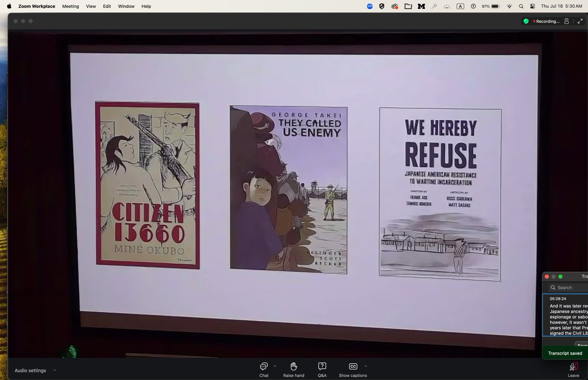The width and height of the screenshot is (588, 380).
Task: Close the Transcript window with red button
Action: [547, 277]
